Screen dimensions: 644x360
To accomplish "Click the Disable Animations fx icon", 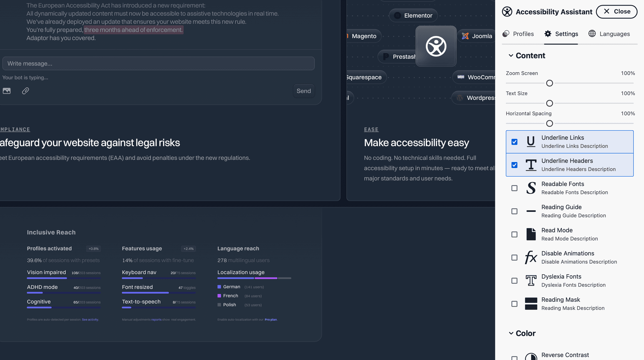I will [x=531, y=257].
